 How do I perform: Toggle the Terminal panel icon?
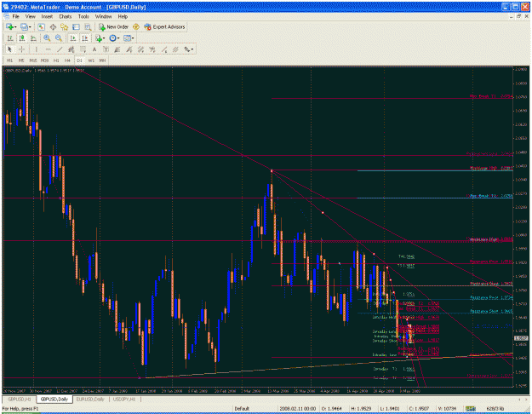point(76,26)
